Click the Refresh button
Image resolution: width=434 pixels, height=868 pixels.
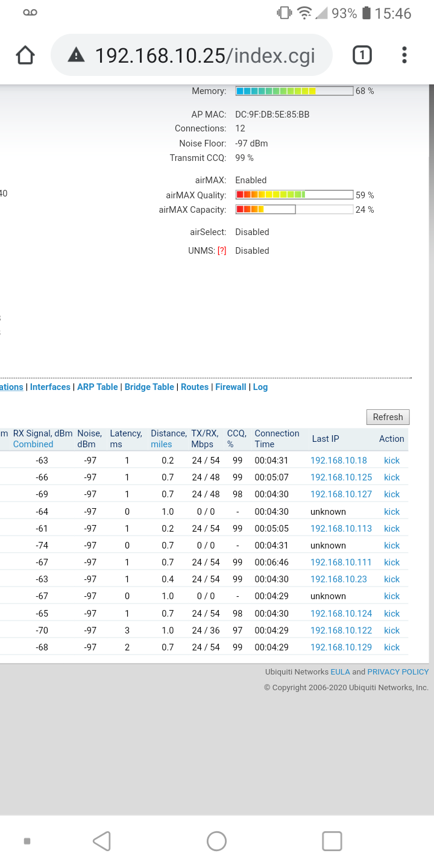pyautogui.click(x=388, y=417)
